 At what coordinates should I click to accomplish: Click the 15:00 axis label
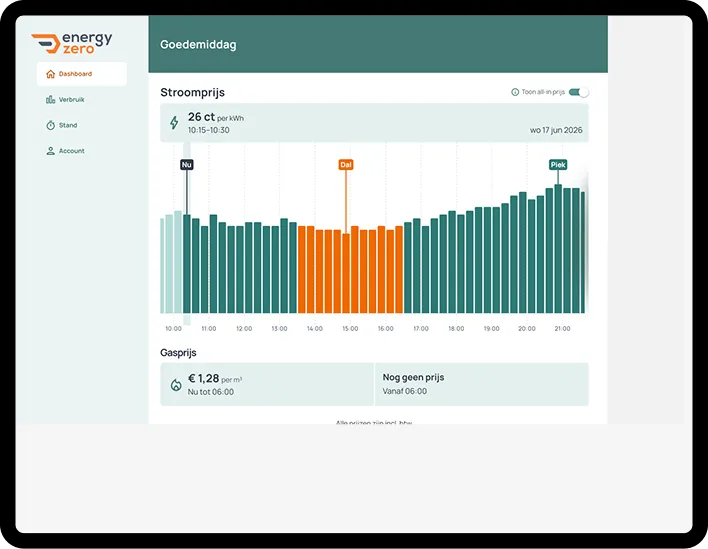(x=350, y=329)
